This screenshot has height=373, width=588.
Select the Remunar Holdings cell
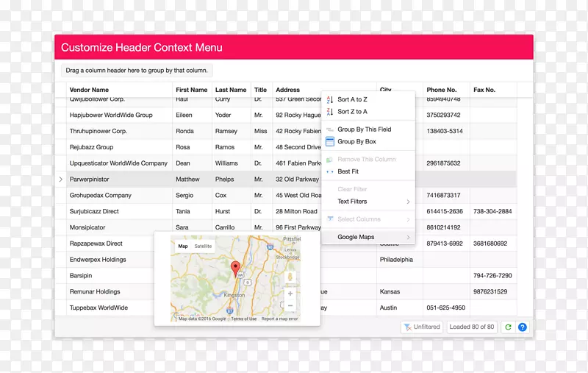(110, 292)
